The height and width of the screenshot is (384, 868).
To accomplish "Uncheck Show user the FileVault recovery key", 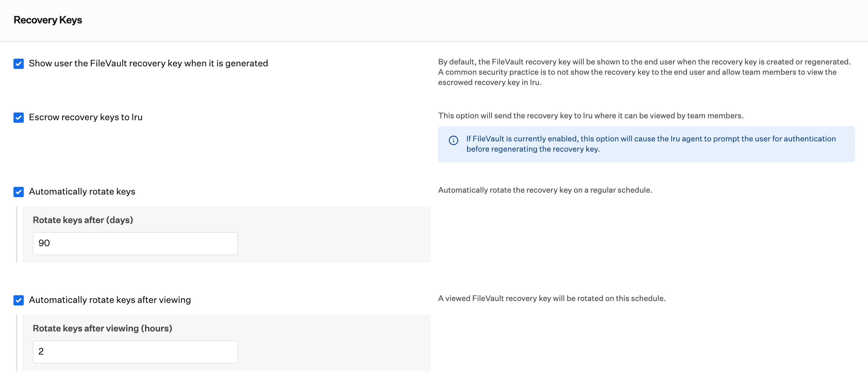I will [19, 64].
